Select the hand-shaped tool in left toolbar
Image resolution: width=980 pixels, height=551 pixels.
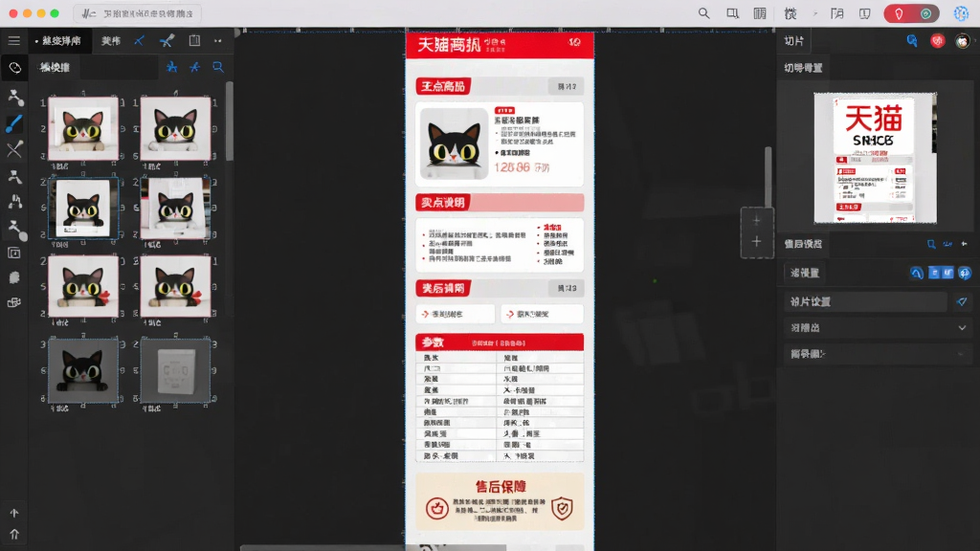coord(14,277)
